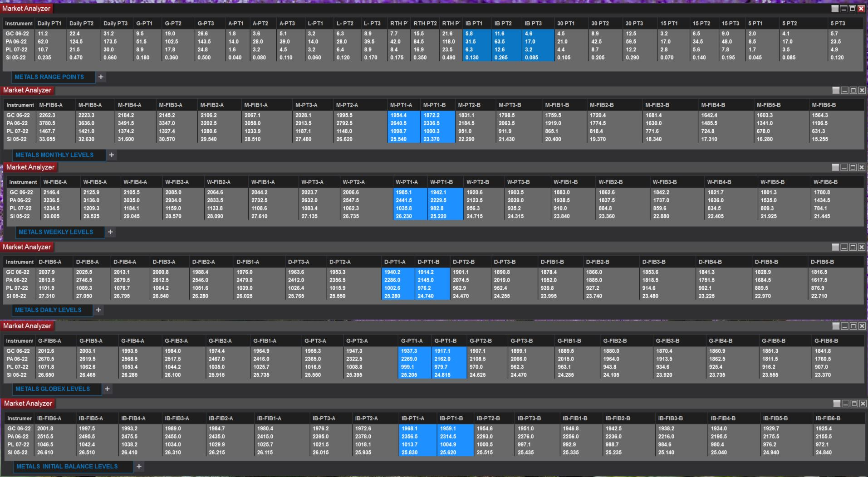This screenshot has width=868, height=477.
Task: Click square button left of minimize in Monthly Levels window
Action: point(836,90)
